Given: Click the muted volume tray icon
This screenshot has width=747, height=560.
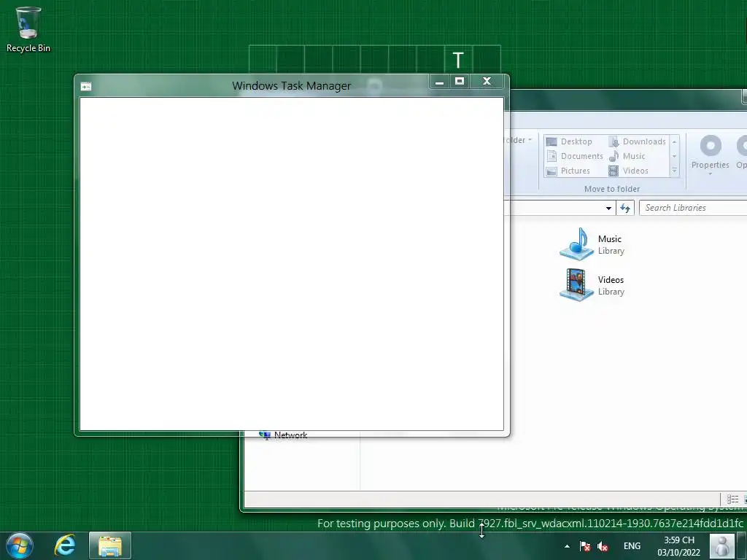Looking at the screenshot, I should (x=602, y=546).
